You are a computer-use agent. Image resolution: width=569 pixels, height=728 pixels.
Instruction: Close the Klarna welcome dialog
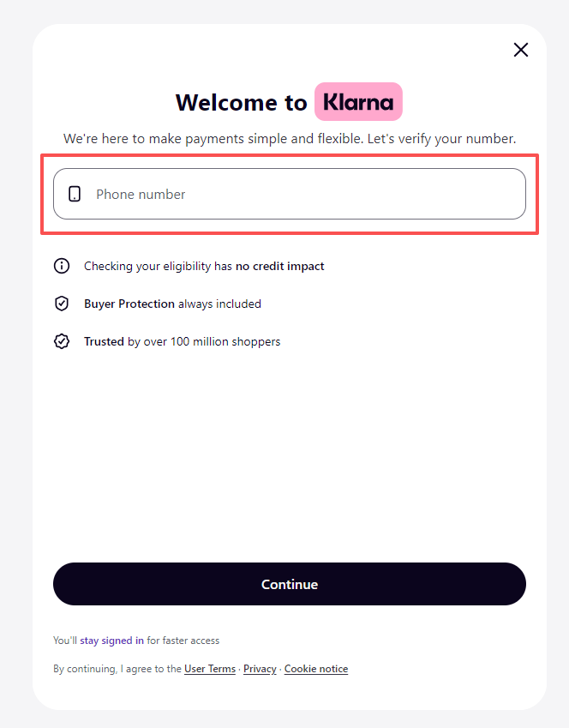coord(520,50)
